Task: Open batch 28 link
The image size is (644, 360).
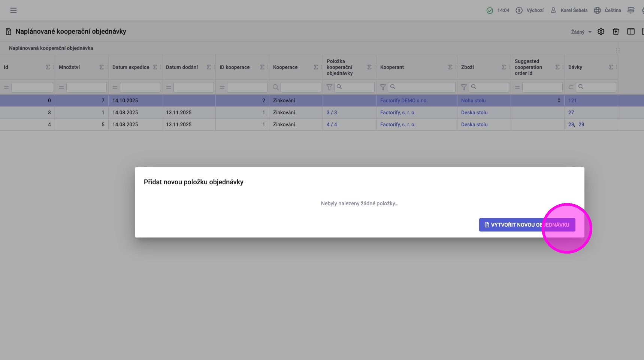Action: 571,124
